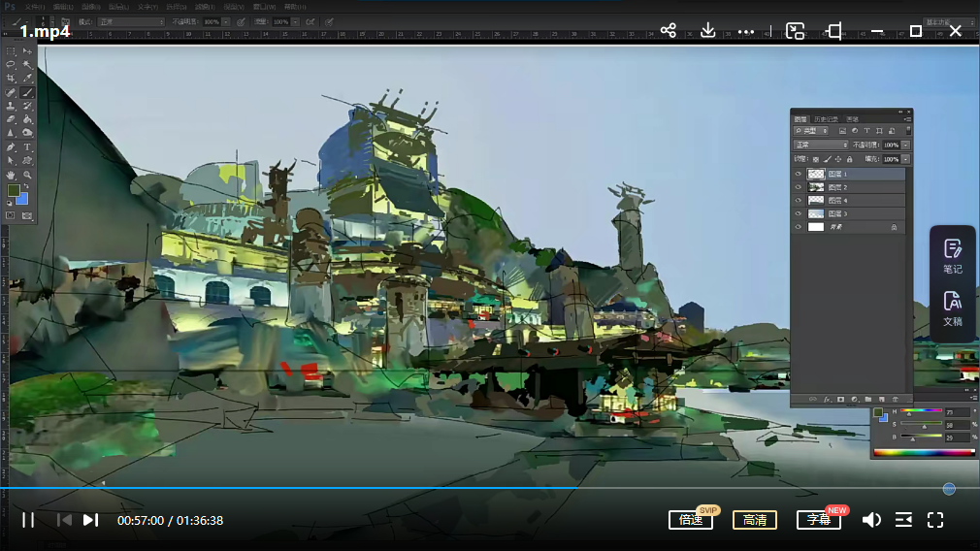Screen dimensions: 980x551
Task: Swap foreground and background colors
Action: pos(26,187)
